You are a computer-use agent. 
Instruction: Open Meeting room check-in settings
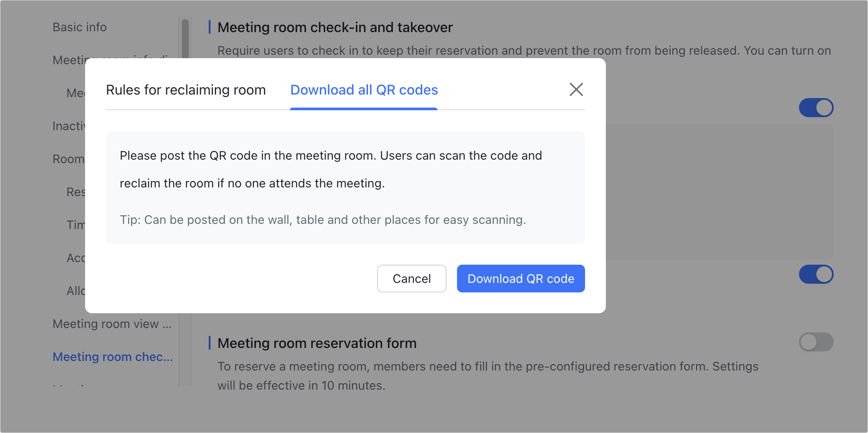click(113, 357)
